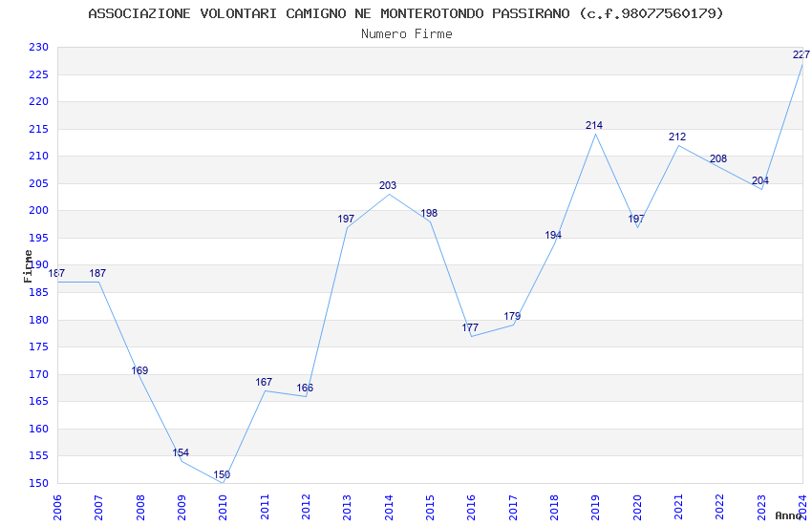Click the y-axis tick label 165
The height and width of the screenshot is (525, 812).
click(38, 401)
